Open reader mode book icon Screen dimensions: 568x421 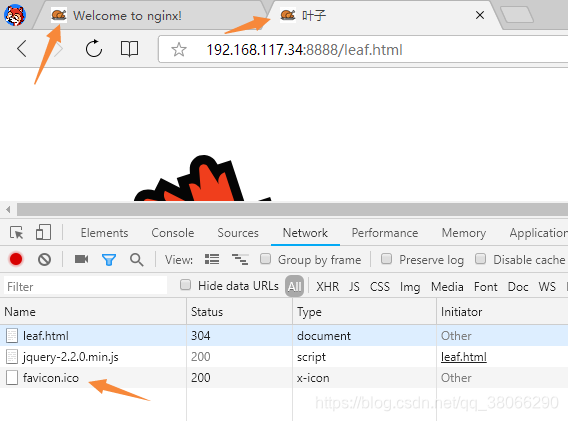[x=129, y=49]
